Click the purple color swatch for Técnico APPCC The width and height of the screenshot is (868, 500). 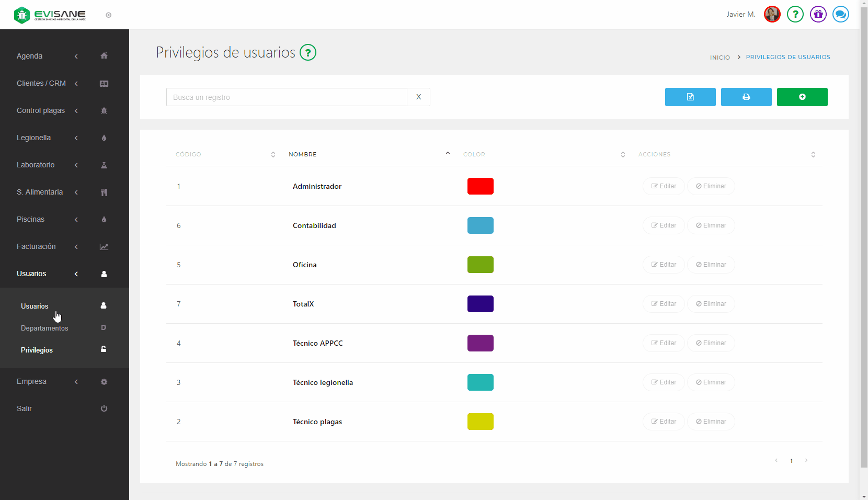(480, 343)
